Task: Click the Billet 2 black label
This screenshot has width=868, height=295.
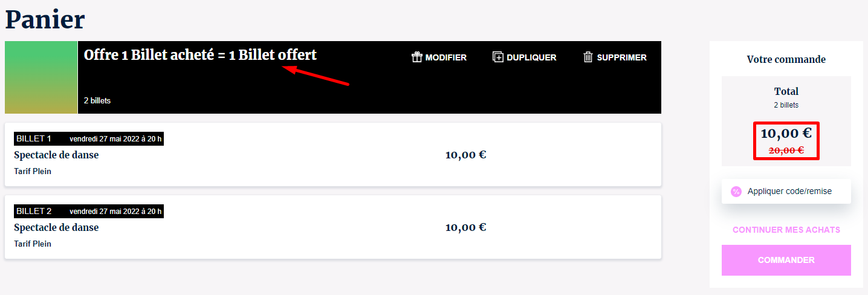Action: point(34,212)
